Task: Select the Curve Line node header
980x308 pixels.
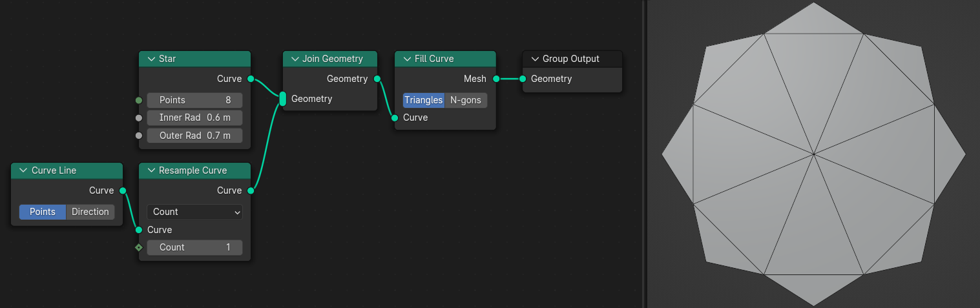Action: pos(67,170)
